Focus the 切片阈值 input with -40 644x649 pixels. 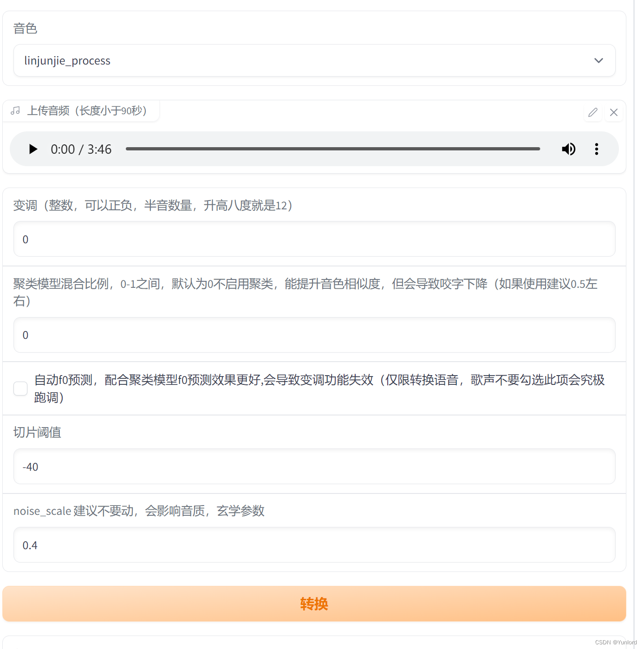(x=314, y=467)
